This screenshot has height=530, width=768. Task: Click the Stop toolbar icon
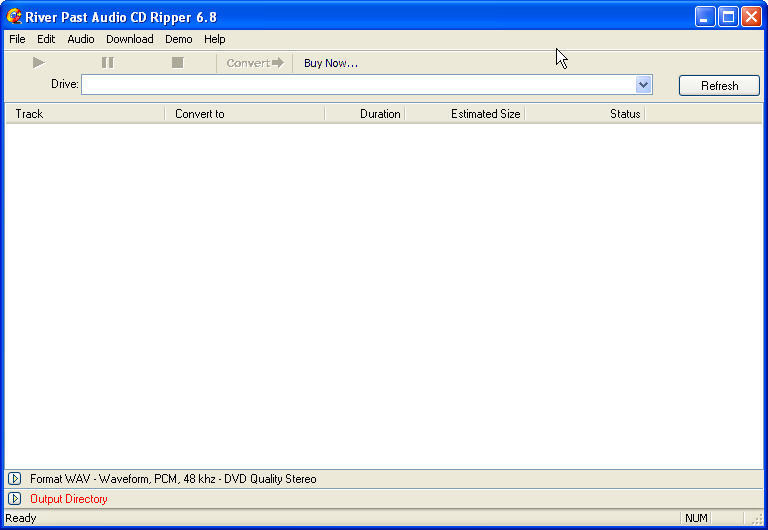pos(177,63)
